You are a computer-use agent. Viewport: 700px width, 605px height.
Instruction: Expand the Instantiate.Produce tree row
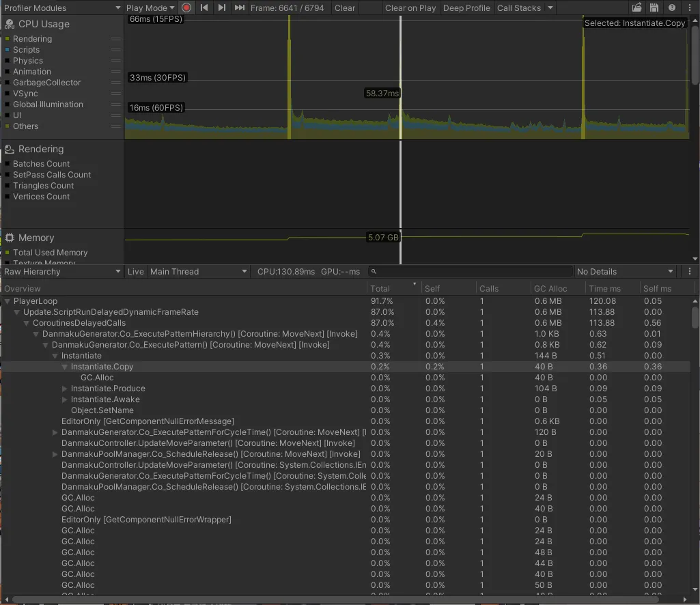65,389
